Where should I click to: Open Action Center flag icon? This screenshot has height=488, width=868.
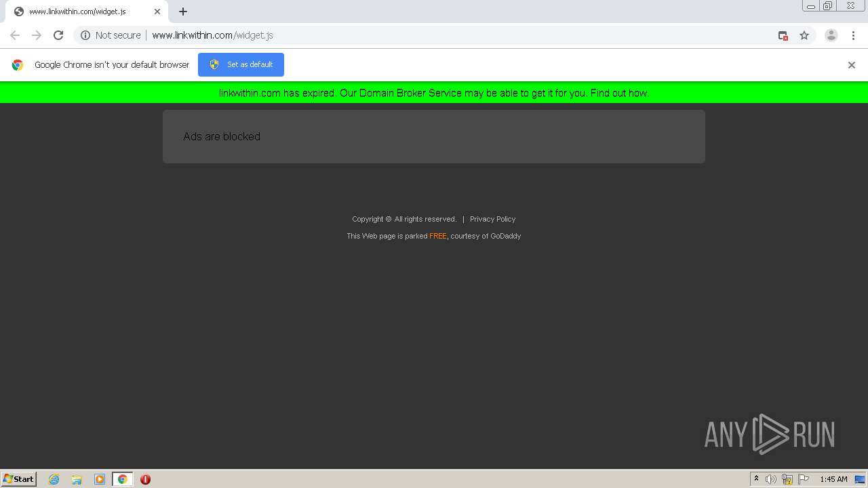[x=804, y=479]
